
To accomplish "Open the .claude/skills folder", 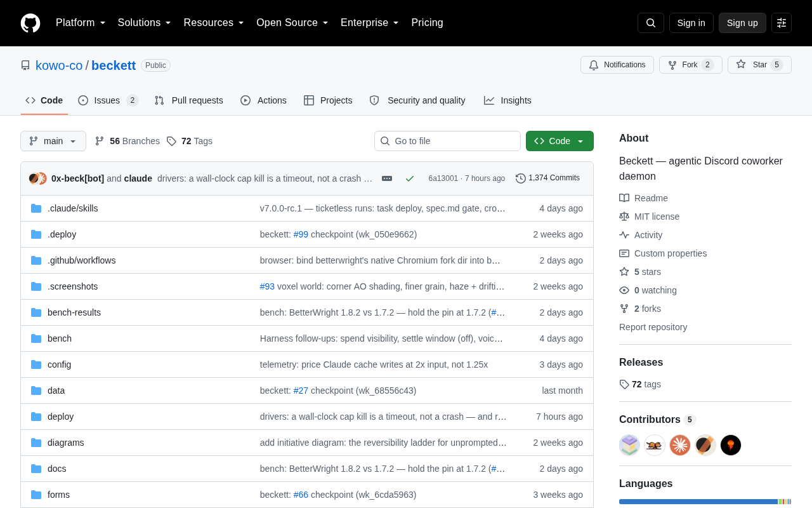I will (72, 208).
